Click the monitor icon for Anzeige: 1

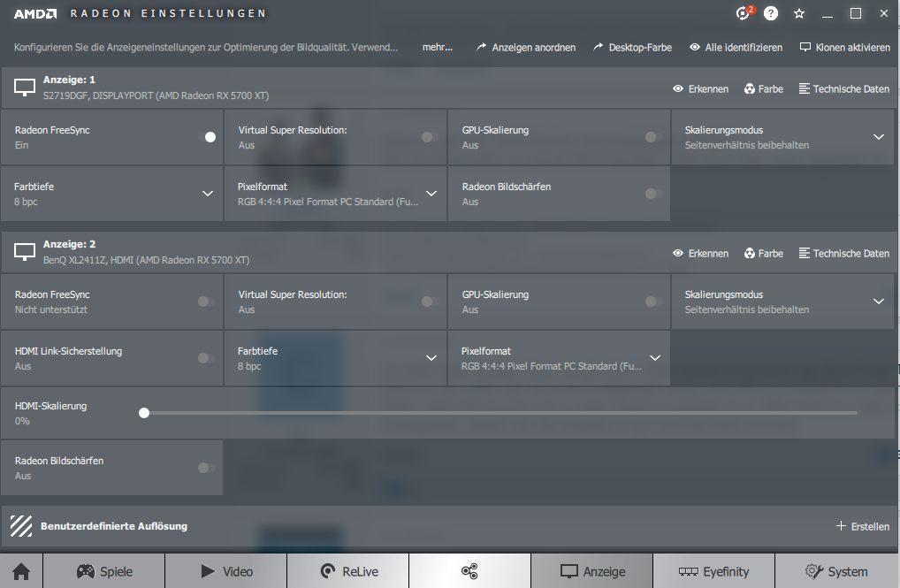(x=25, y=88)
